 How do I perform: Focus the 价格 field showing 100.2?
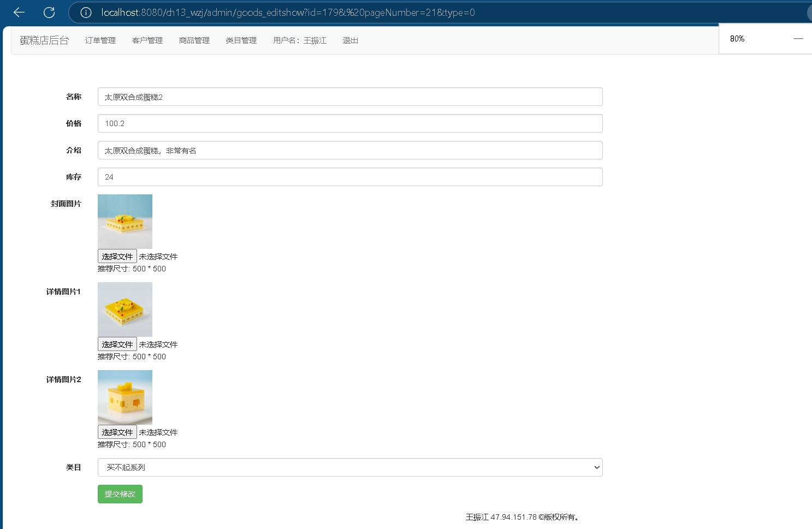[x=349, y=123]
